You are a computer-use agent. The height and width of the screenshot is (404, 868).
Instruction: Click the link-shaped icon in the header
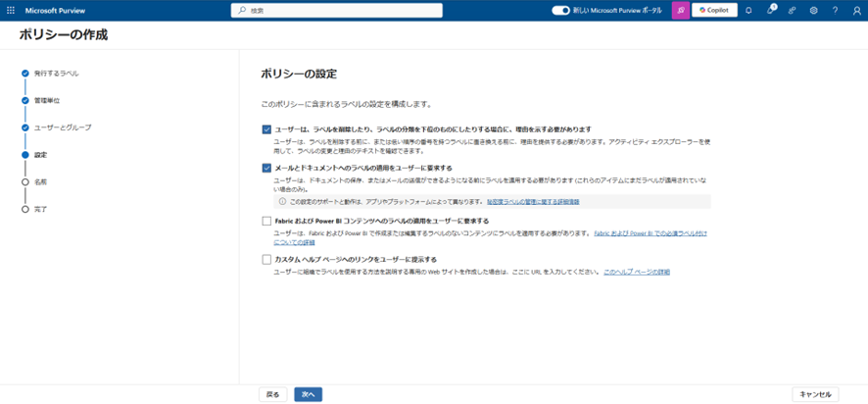click(793, 10)
